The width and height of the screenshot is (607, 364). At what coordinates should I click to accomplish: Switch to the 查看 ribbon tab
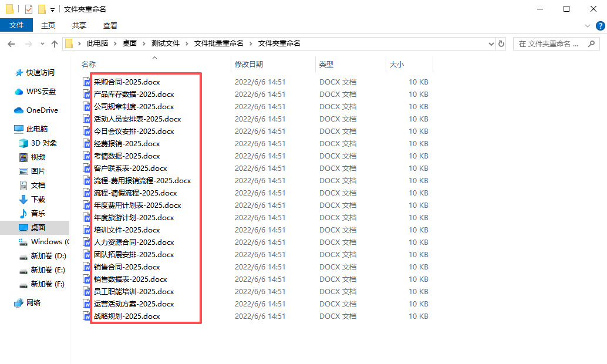coord(110,26)
